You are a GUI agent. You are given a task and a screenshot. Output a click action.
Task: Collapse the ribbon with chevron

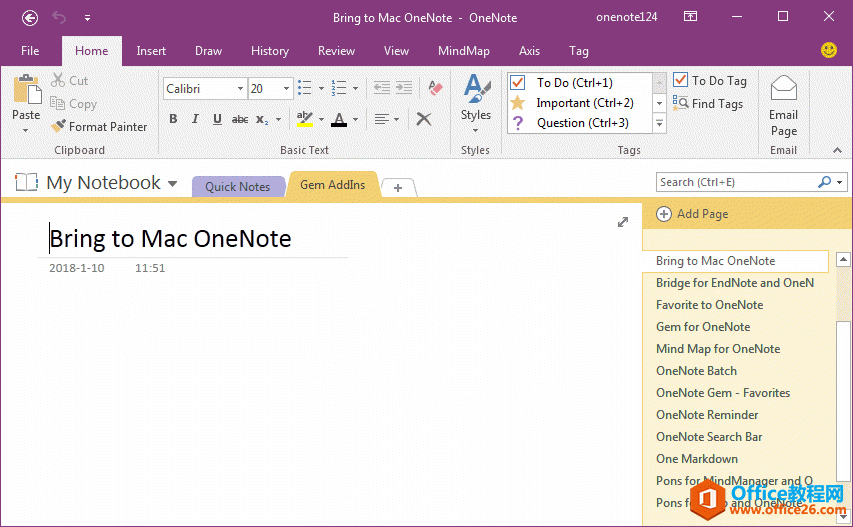click(x=837, y=150)
